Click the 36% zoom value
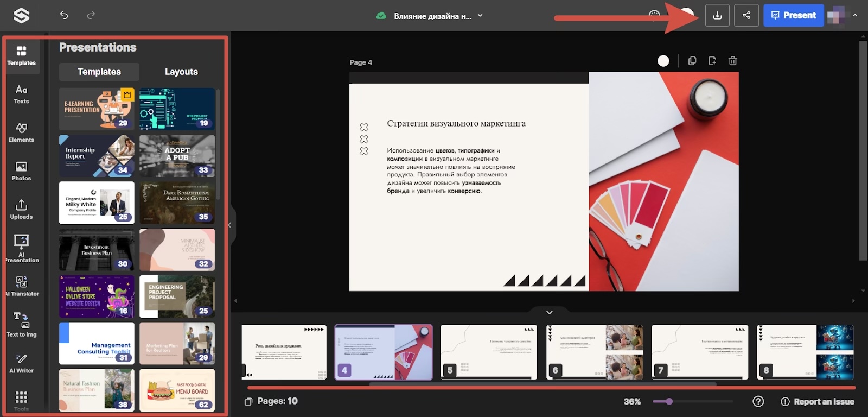This screenshot has width=868, height=417. [x=632, y=402]
